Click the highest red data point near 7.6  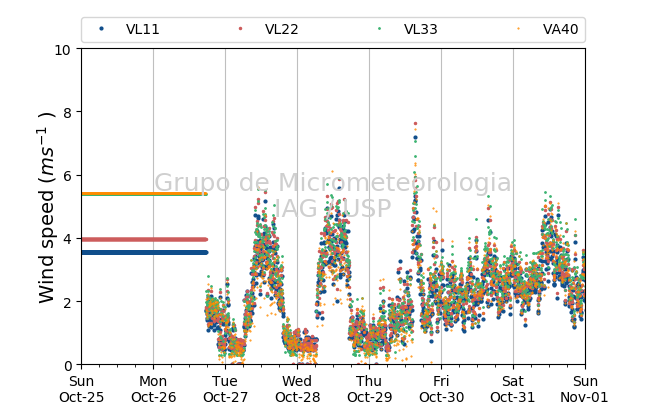[x=415, y=123]
